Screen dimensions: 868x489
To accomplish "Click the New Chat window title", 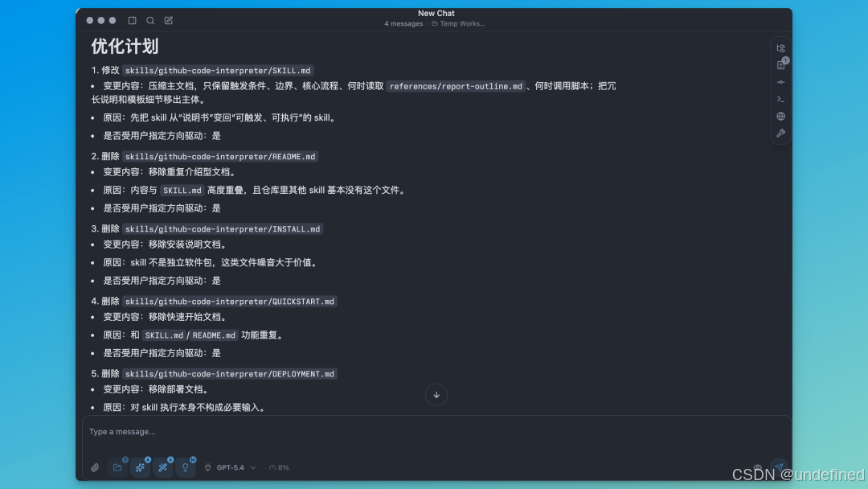I will click(x=436, y=14).
